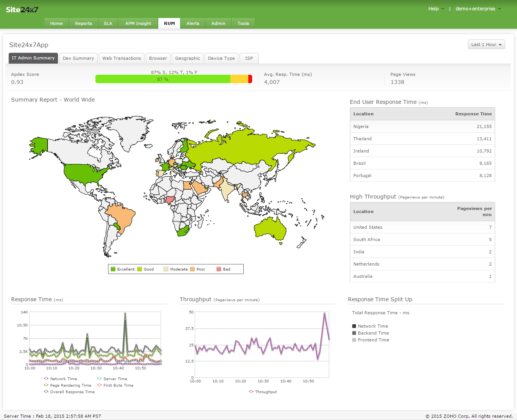Toggle First Byte Time legend entry
Image resolution: width=517 pixels, height=420 pixels.
point(115,385)
